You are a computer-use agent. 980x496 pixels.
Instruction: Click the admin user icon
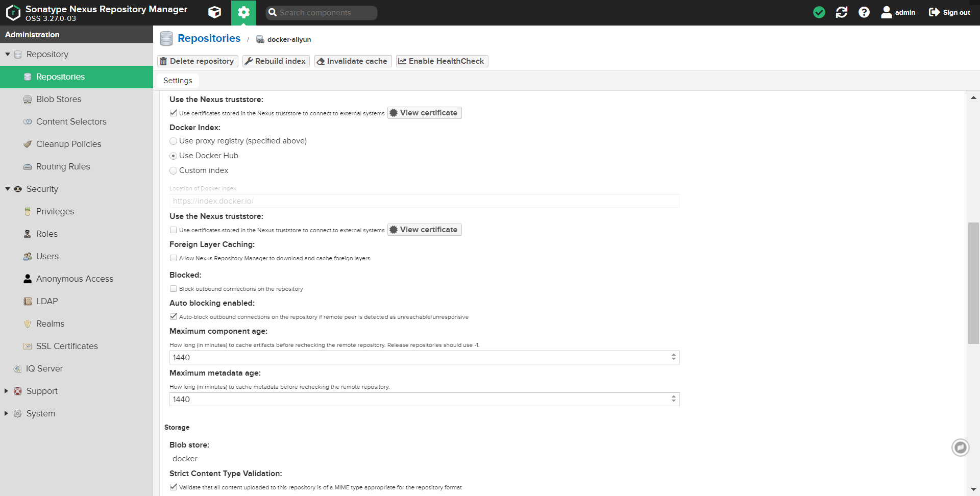pyautogui.click(x=886, y=12)
